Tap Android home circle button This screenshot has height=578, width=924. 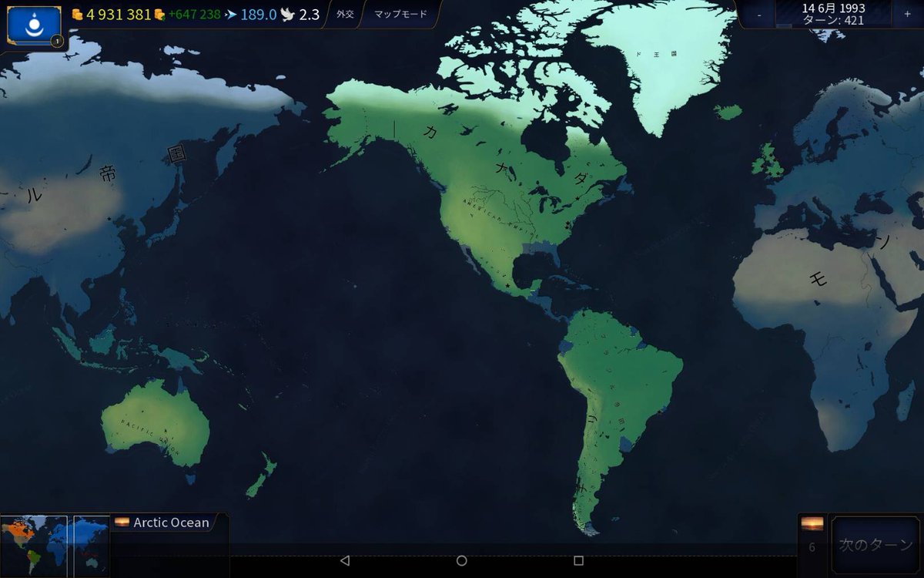tap(461, 561)
